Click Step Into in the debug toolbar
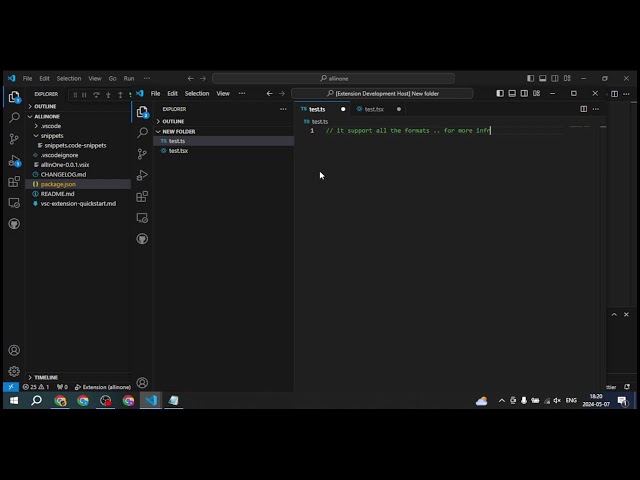 pyautogui.click(x=108, y=95)
